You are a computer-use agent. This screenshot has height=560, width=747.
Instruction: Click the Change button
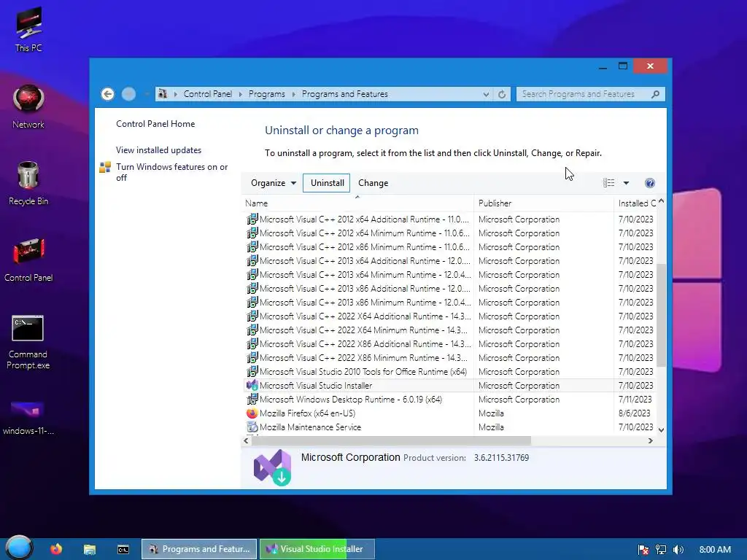tap(373, 183)
